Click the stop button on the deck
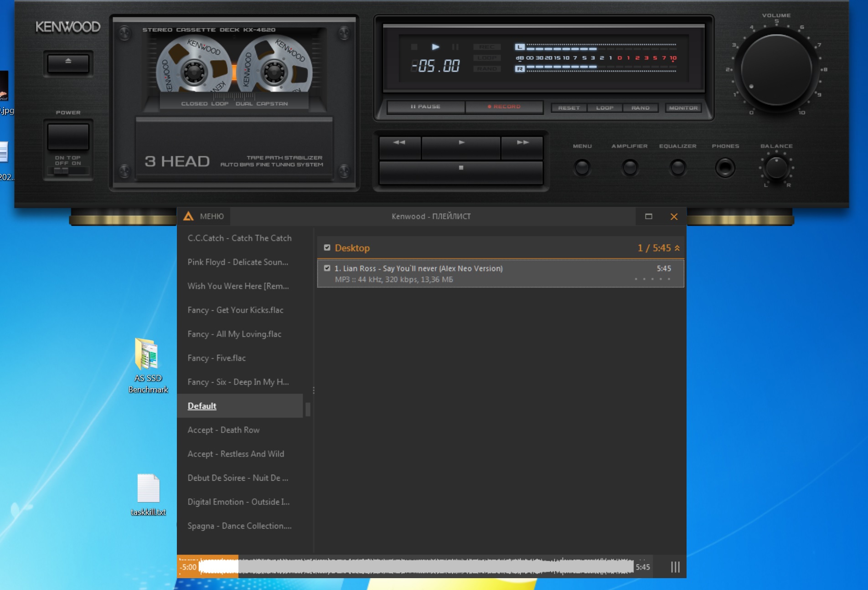Screen dimensions: 868x590 click(x=461, y=172)
